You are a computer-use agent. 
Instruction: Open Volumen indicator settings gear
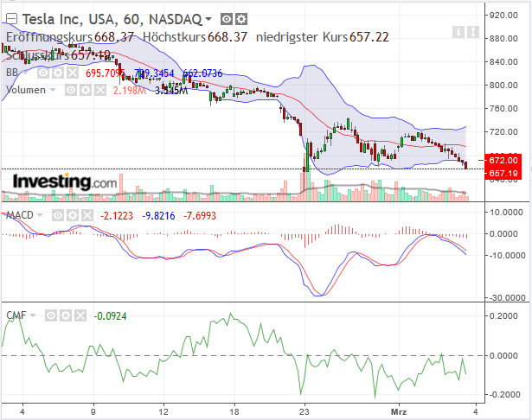(x=86, y=90)
